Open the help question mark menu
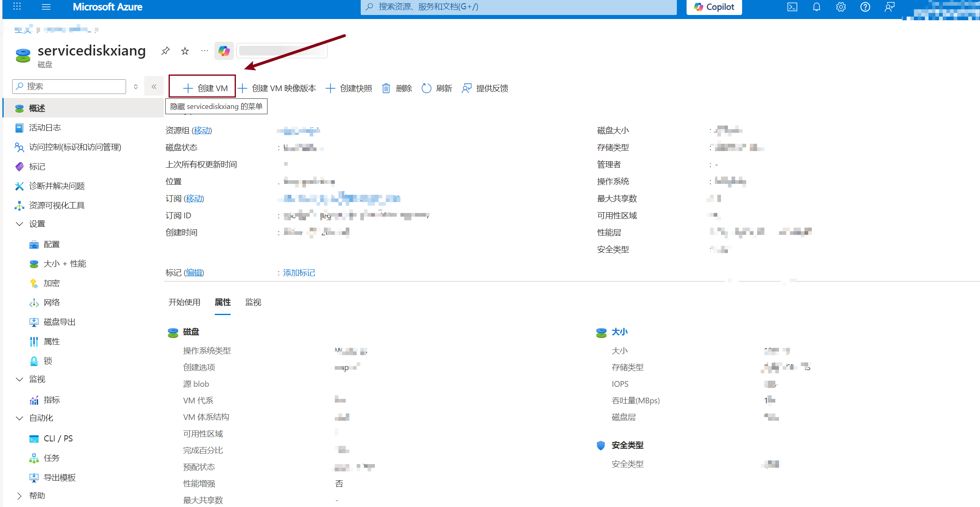This screenshot has width=980, height=507. coord(865,7)
